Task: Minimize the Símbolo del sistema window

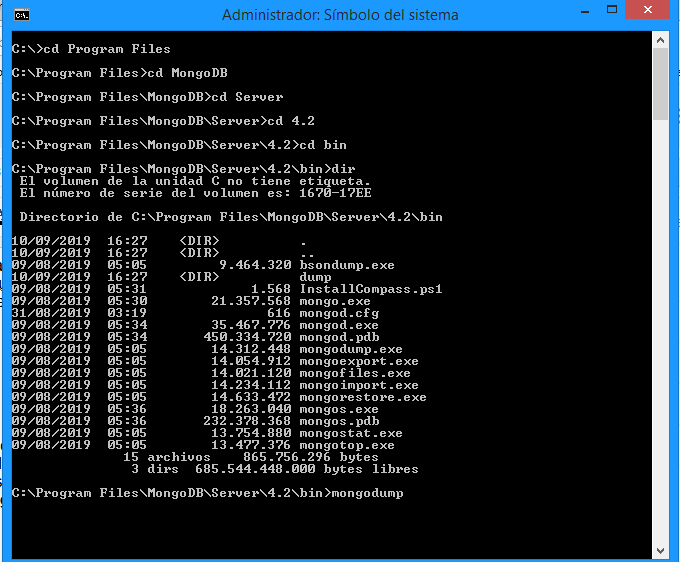Action: point(585,10)
